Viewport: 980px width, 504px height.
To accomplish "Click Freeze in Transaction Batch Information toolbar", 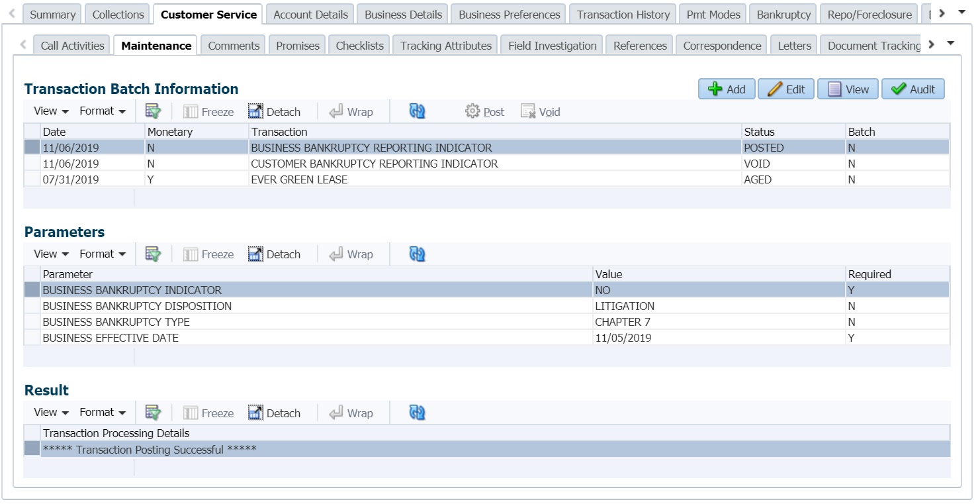I will [x=208, y=112].
